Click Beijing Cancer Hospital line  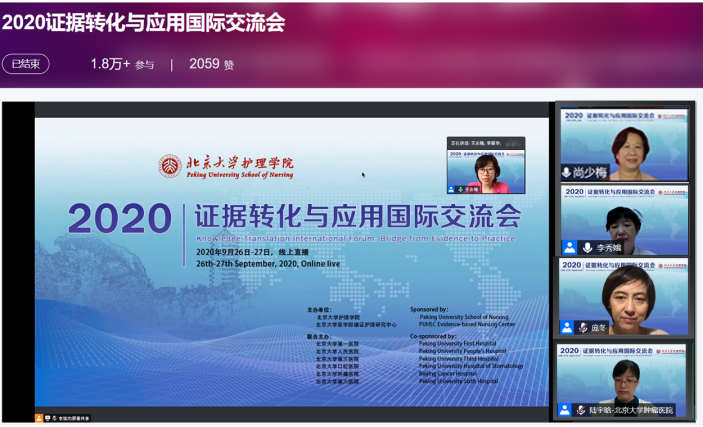[447, 374]
